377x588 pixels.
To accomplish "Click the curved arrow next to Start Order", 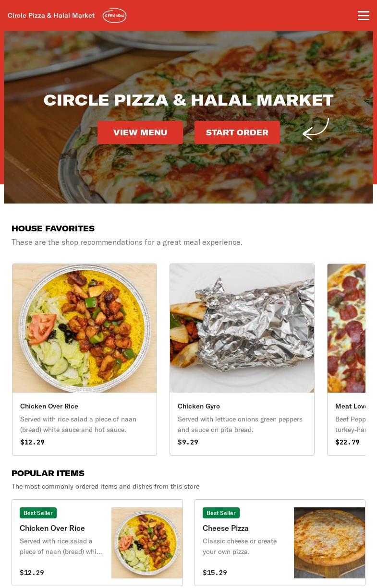I will (x=316, y=129).
